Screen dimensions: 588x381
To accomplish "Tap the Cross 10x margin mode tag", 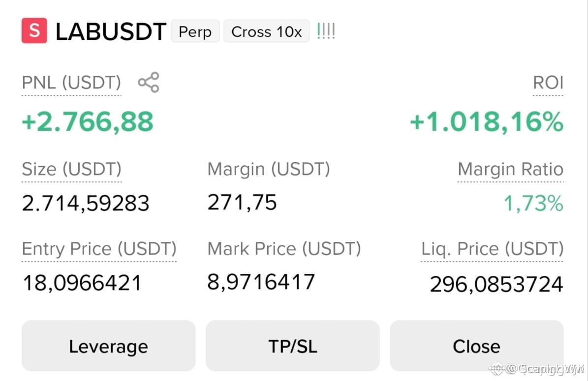I will coord(267,31).
